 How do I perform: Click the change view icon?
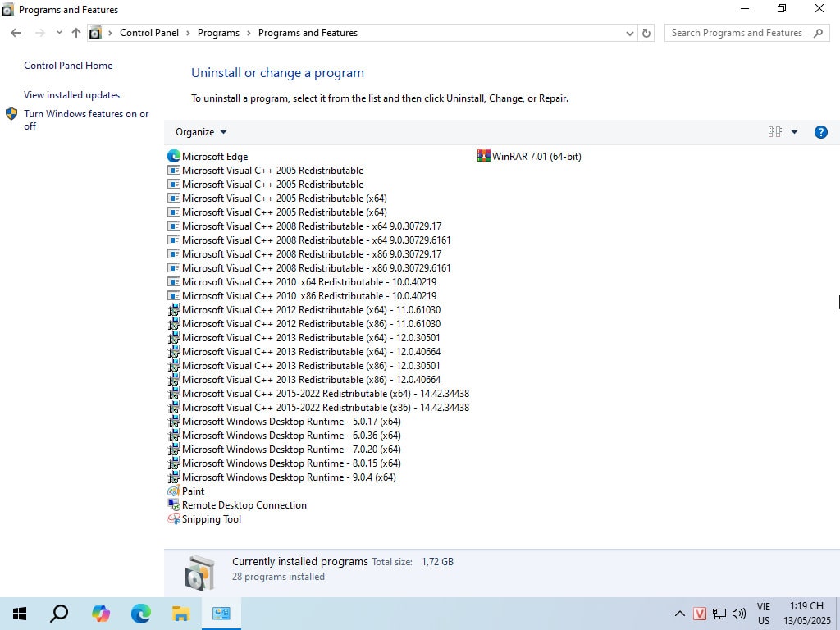pos(774,132)
